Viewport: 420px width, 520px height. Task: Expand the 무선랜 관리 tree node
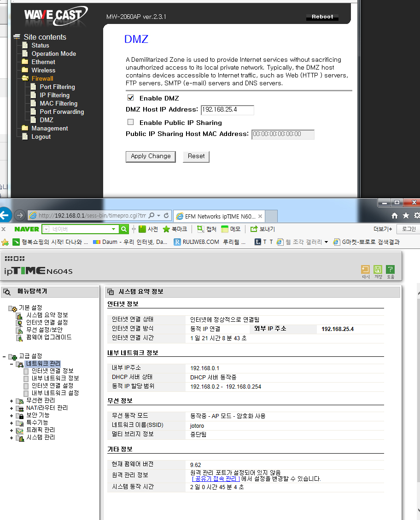coord(12,401)
